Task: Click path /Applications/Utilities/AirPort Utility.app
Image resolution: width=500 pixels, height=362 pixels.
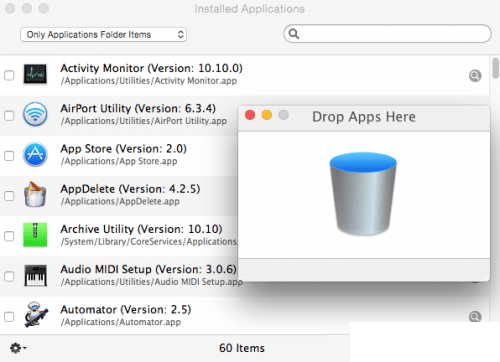Action: point(144,121)
